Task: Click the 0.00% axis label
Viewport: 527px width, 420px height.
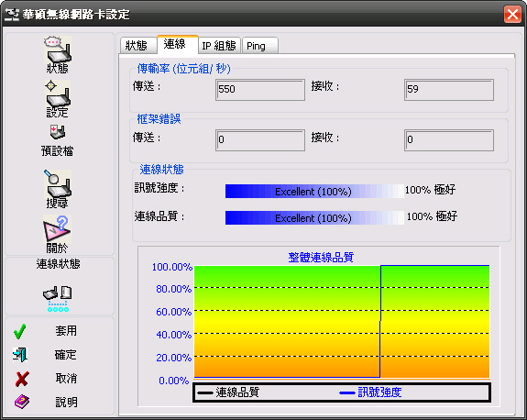Action: [174, 381]
